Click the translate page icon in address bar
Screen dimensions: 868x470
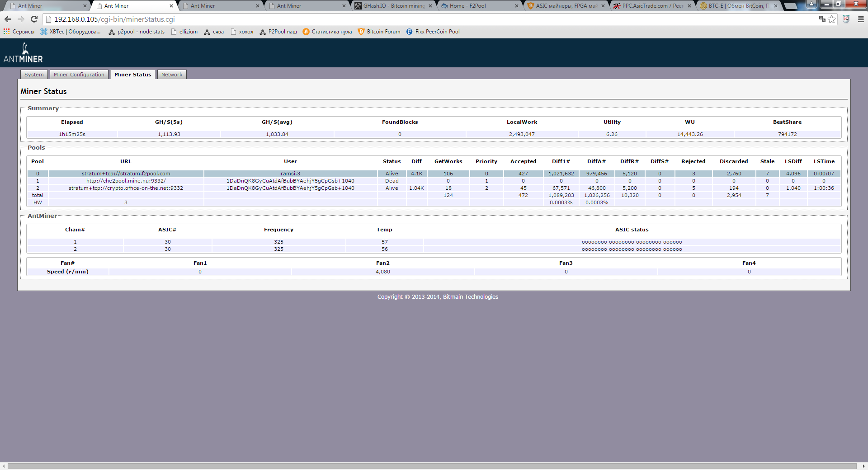click(x=822, y=19)
